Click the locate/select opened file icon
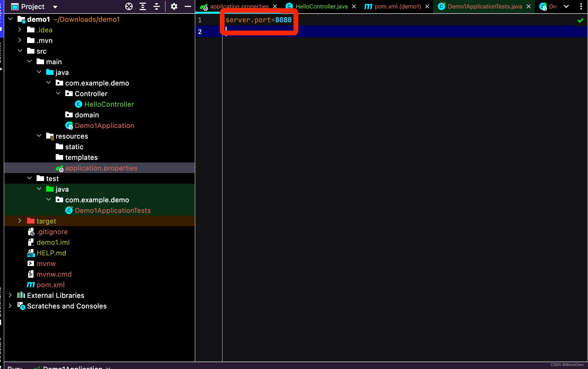588x369 pixels. click(x=129, y=6)
